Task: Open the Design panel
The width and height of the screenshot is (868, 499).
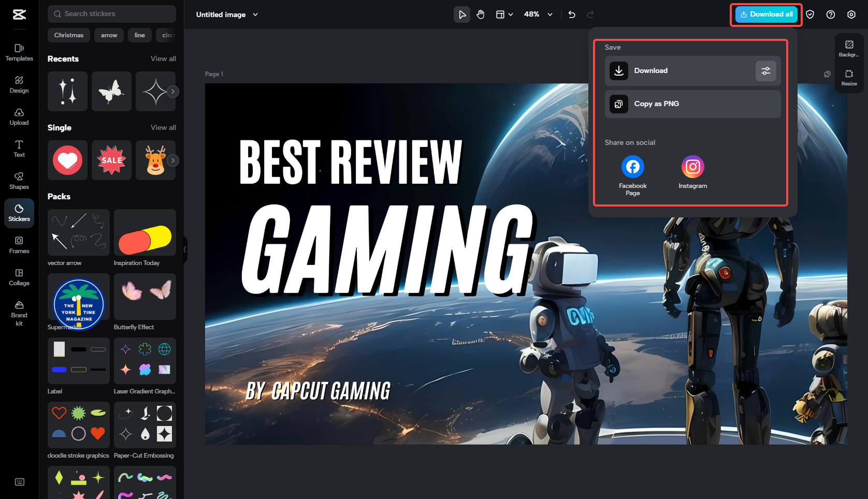Action: pos(19,85)
